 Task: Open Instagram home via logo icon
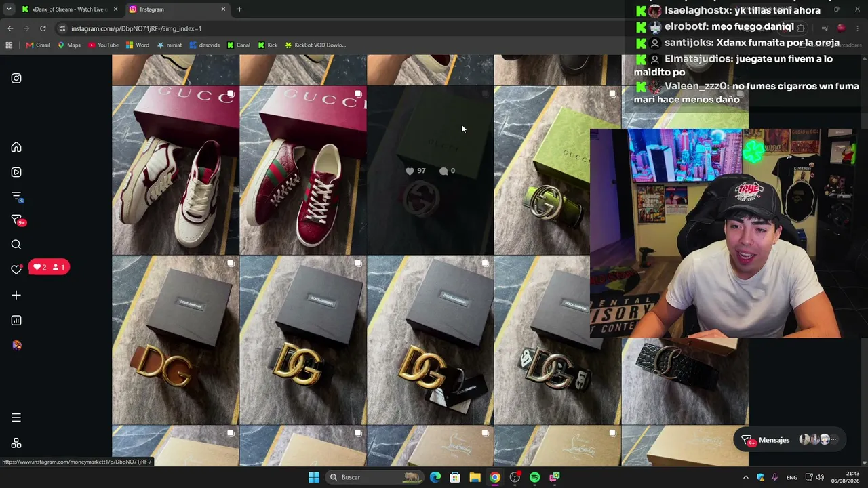pyautogui.click(x=16, y=78)
